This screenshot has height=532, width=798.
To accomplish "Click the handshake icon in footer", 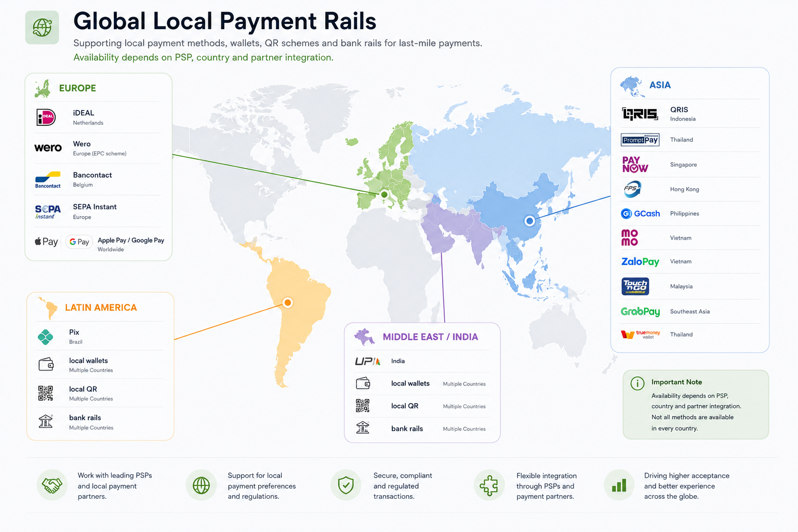I will pos(52,485).
